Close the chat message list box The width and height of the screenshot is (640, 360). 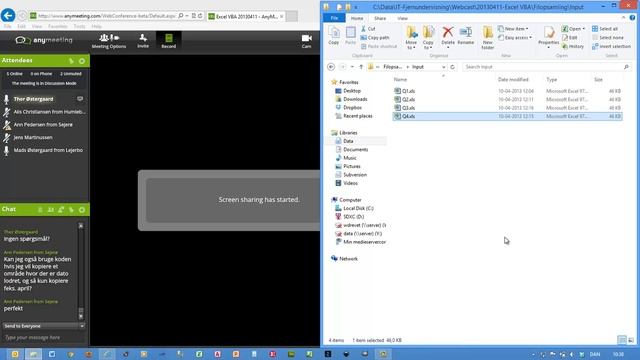pyautogui.click(x=81, y=226)
